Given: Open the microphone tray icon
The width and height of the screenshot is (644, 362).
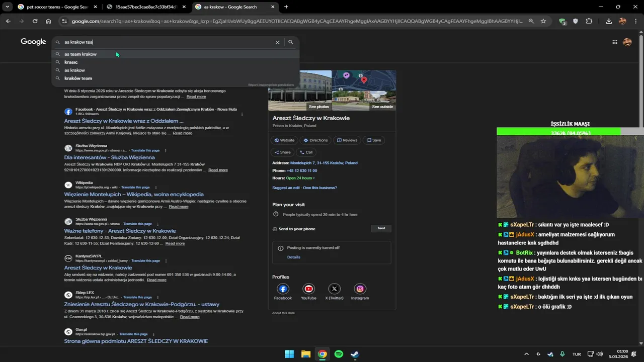Looking at the screenshot, I should click(562, 354).
